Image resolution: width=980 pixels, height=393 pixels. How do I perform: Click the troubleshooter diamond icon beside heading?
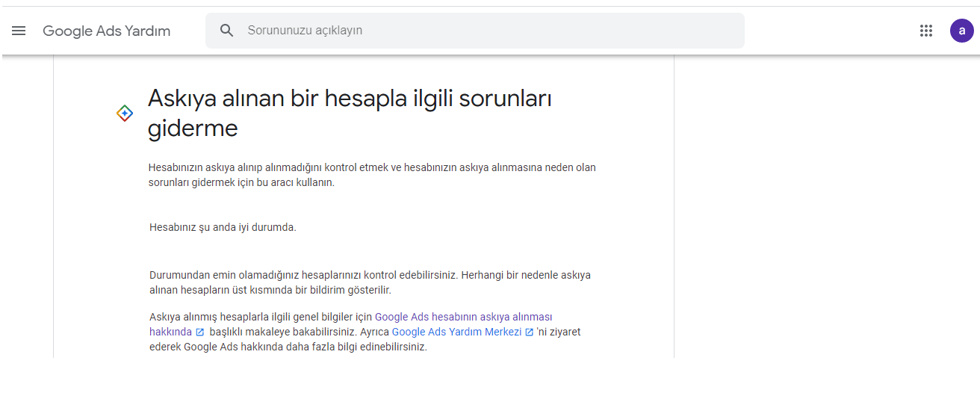(x=125, y=114)
